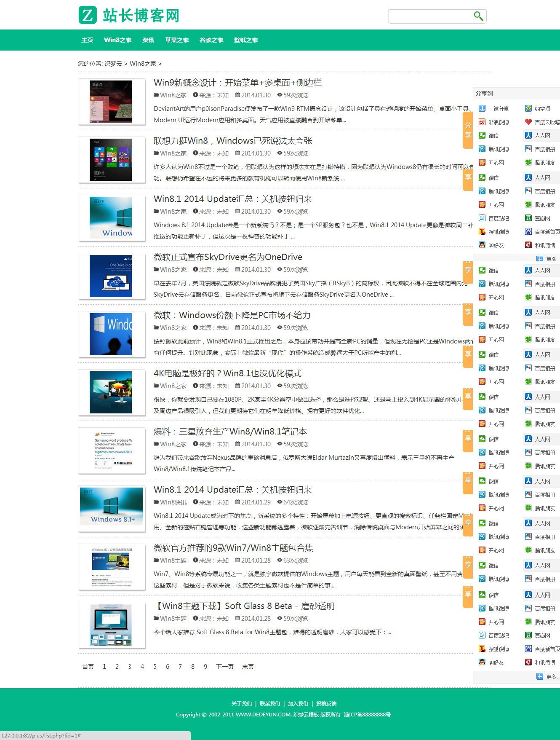Click eye icon beside 64次浏览
Viewport: 560px width, 740px height.
(x=280, y=502)
